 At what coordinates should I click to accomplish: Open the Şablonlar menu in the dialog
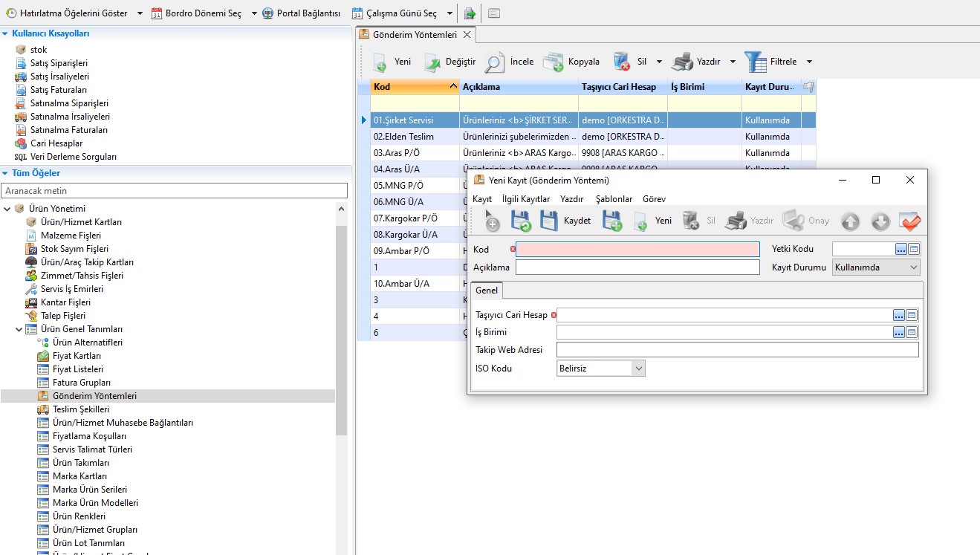[614, 199]
